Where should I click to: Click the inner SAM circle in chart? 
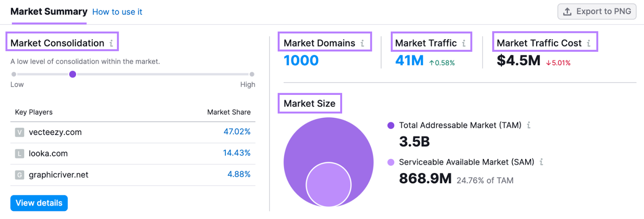[x=328, y=185]
